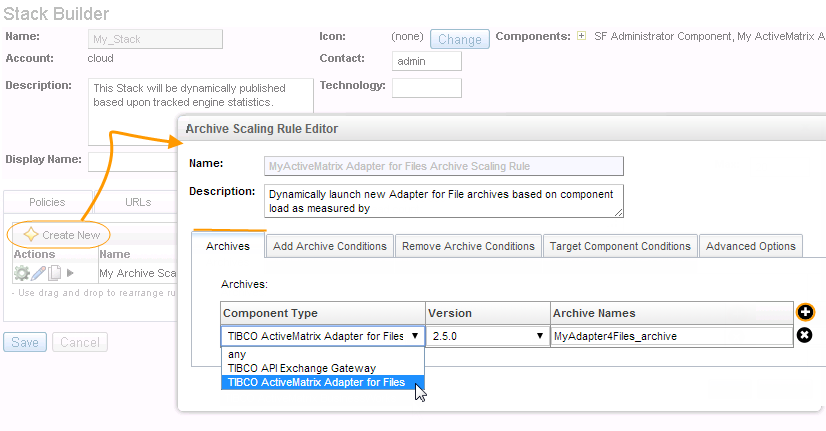Click Create New rule button

click(x=61, y=234)
